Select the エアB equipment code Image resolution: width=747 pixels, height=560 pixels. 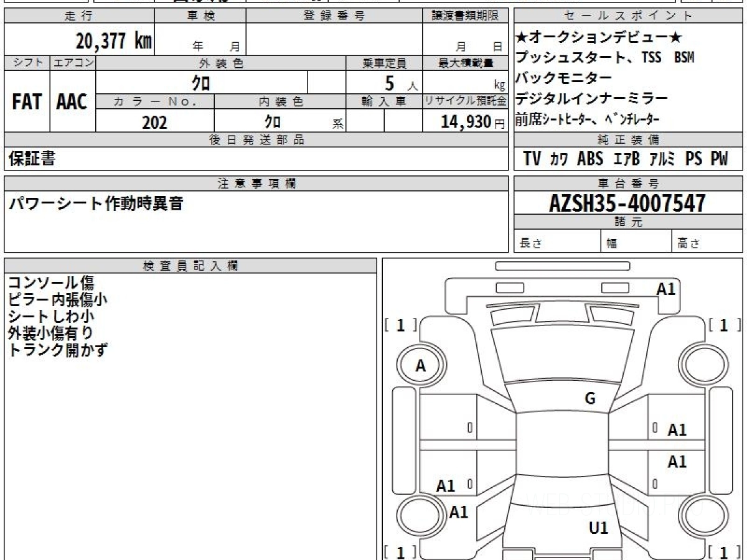(627, 159)
